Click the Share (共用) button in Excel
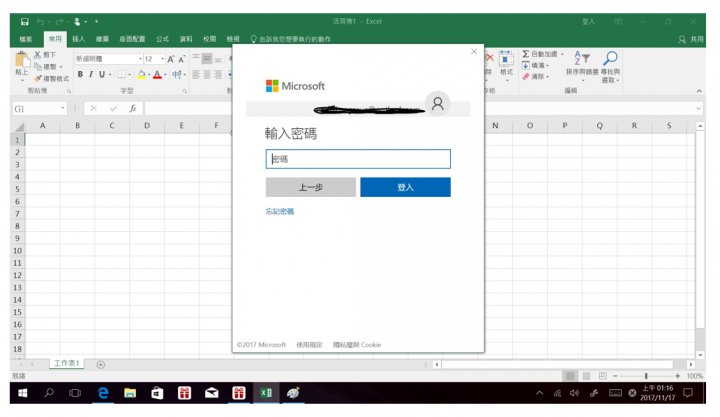The height and width of the screenshot is (417, 720). pyautogui.click(x=691, y=39)
